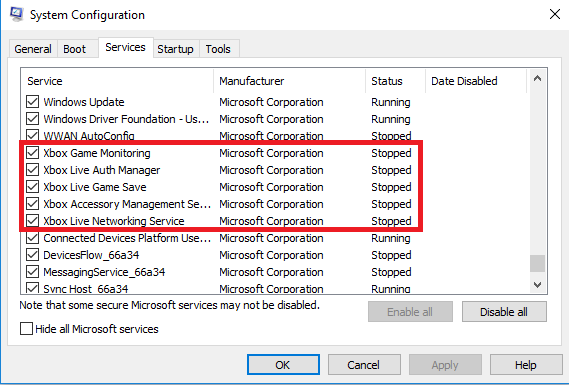Click the scrollbar down arrow
569x385 pixels.
(537, 284)
